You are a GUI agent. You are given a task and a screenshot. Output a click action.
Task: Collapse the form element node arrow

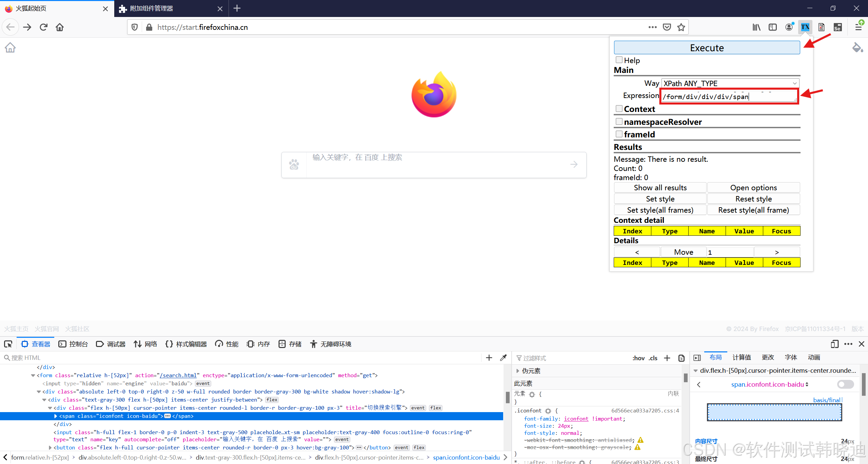tap(33, 375)
